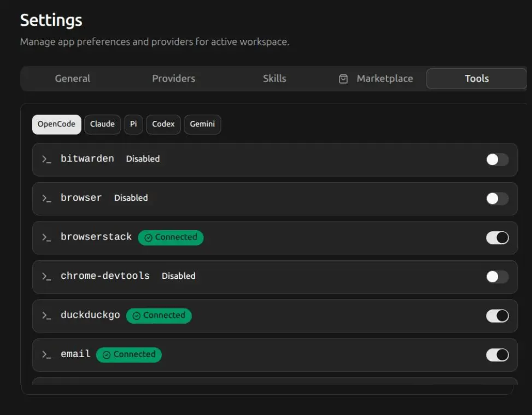Click the Disabled status next to browser
The image size is (532, 415).
click(x=131, y=198)
